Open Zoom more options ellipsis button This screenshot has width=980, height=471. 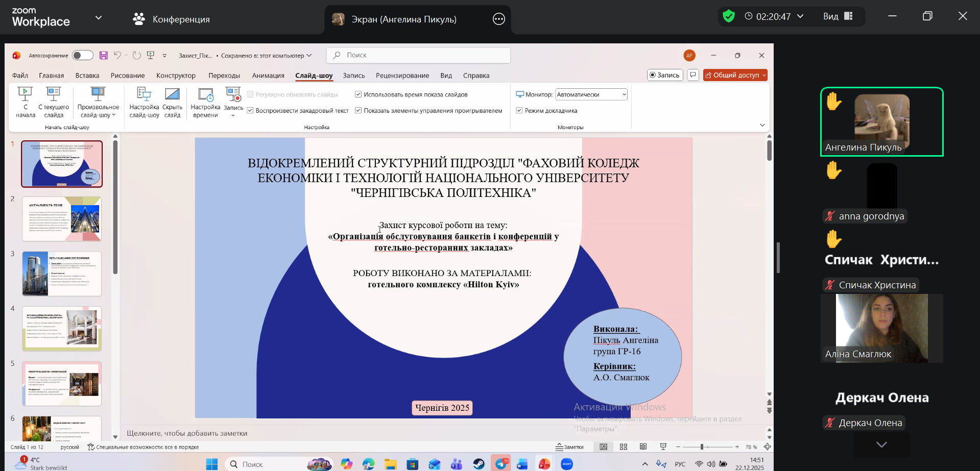(498, 19)
